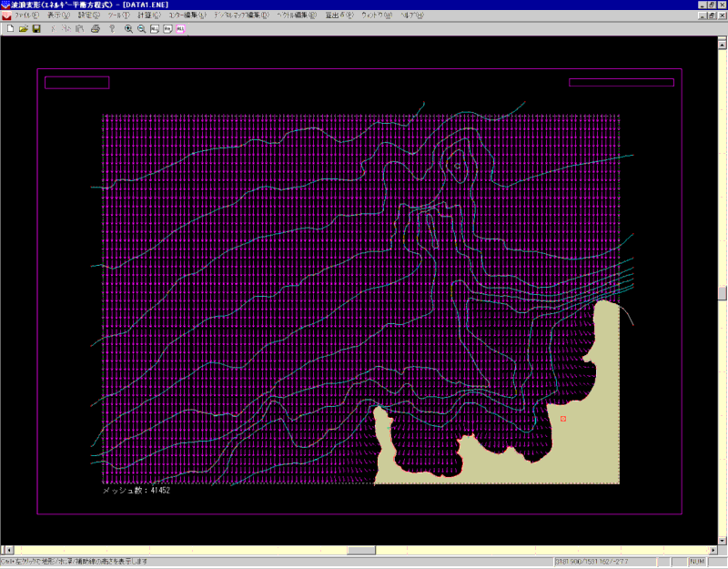This screenshot has height=569, width=728.
Task: Open the ファイル(F) menu
Action: pos(27,16)
